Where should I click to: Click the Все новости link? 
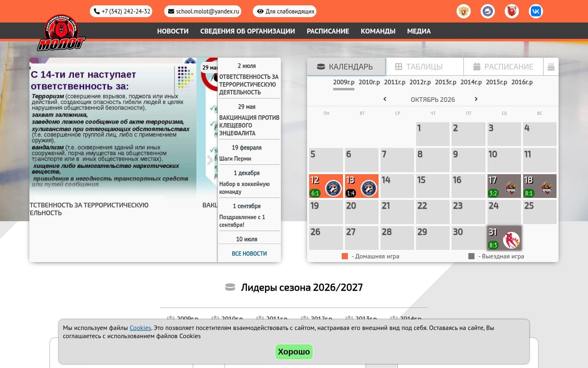coord(249,254)
